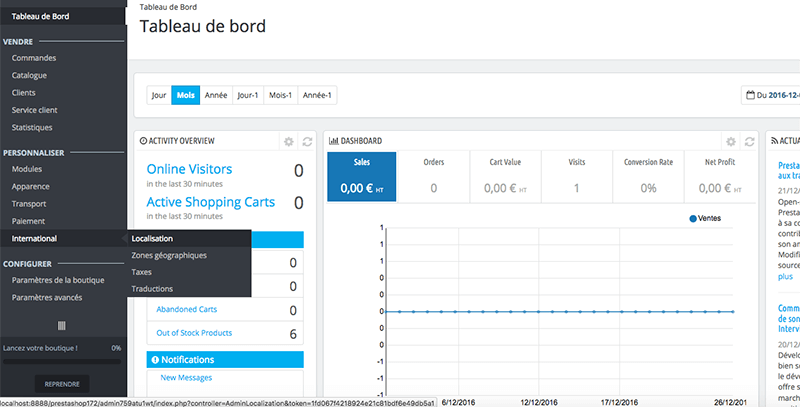Toggle the Ventes legend series dot
The image size is (800, 407).
pos(693,218)
